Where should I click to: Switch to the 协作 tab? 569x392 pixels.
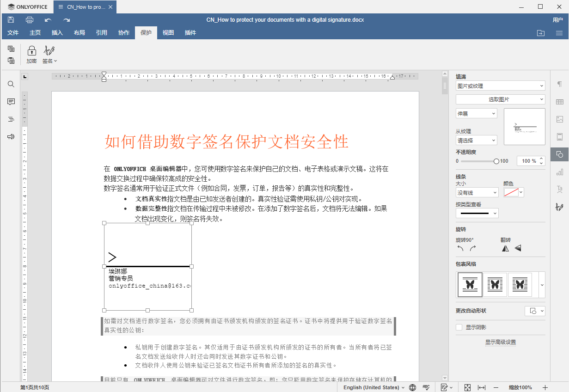pos(124,33)
